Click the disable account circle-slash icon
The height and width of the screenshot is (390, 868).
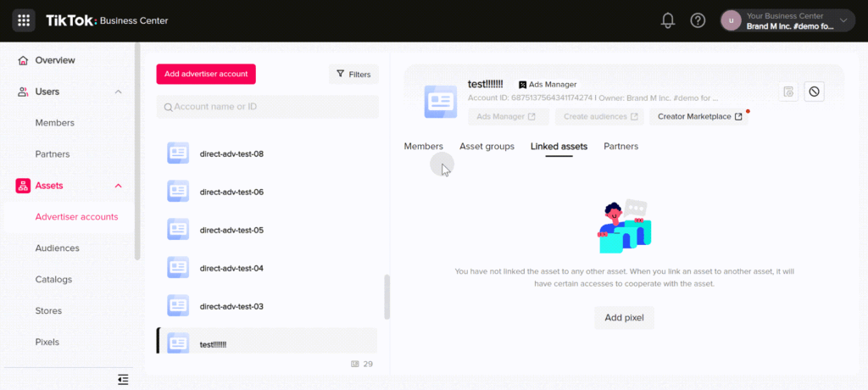(x=814, y=92)
